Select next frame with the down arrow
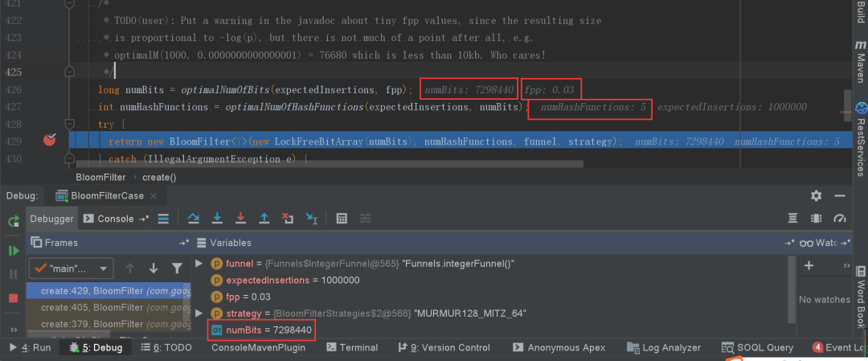868x361 pixels. 154,269
